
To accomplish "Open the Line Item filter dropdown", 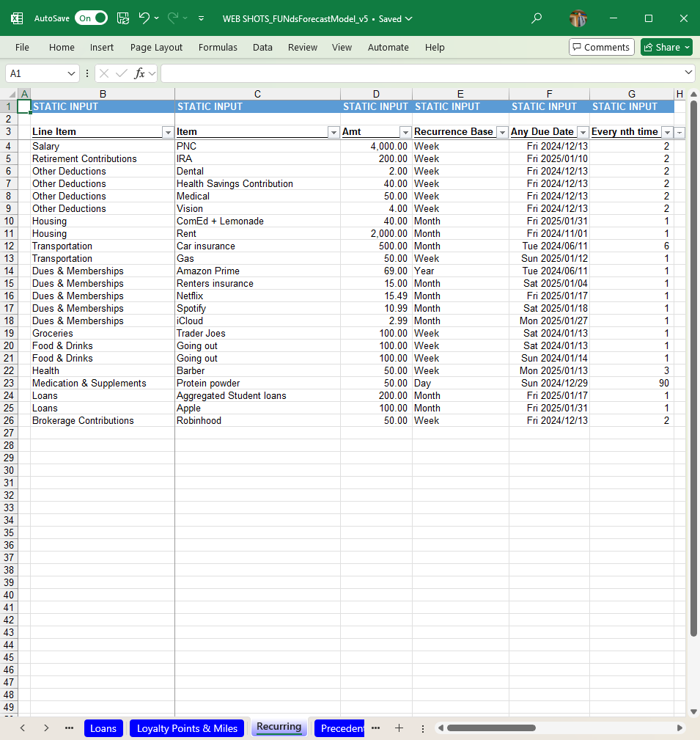I will click(x=167, y=133).
